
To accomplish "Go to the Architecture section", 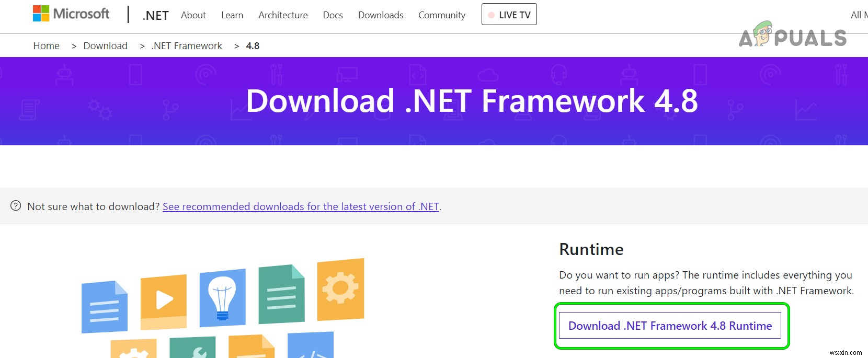I will (283, 15).
